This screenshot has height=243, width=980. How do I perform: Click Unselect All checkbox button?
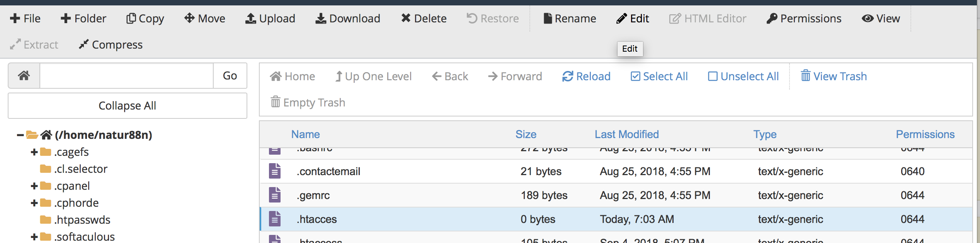click(x=743, y=76)
